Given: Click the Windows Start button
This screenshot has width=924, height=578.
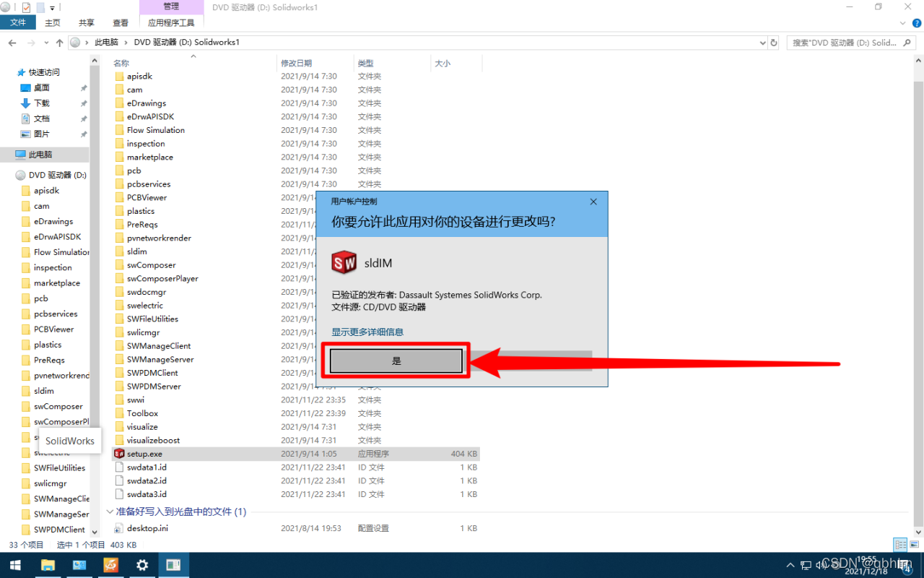Looking at the screenshot, I should point(15,565).
